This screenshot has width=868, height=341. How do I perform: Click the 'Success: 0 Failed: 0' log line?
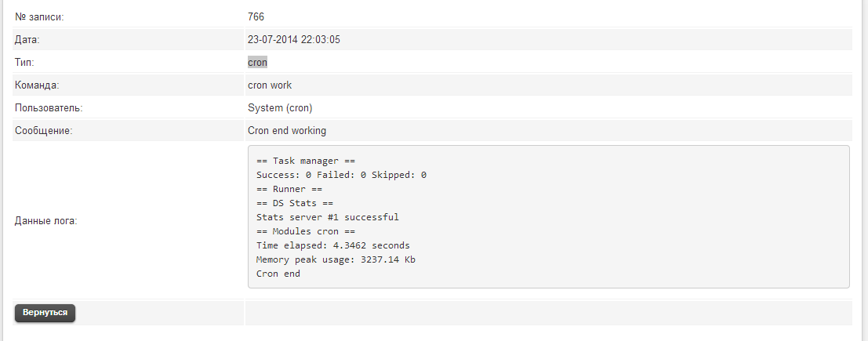341,175
